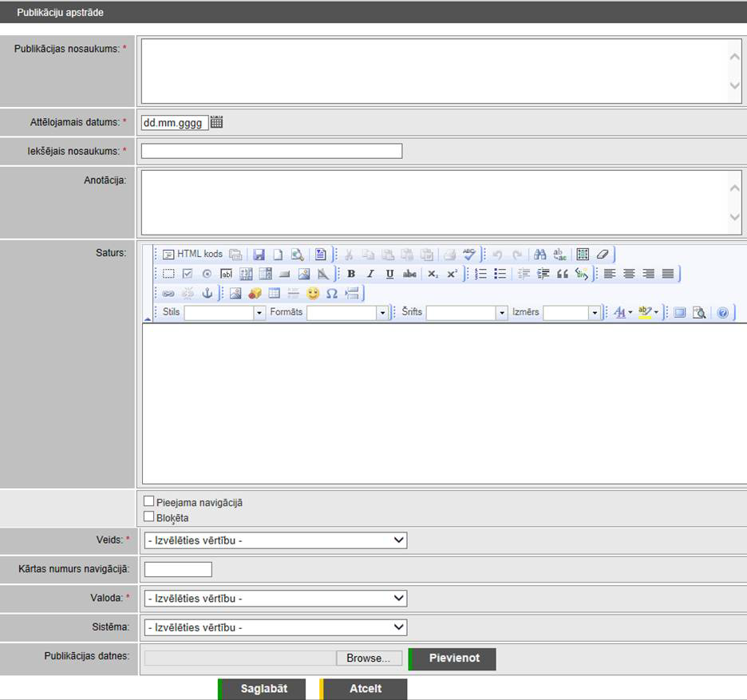The image size is (747, 700).
Task: Open the Veids dropdown
Action: point(275,540)
